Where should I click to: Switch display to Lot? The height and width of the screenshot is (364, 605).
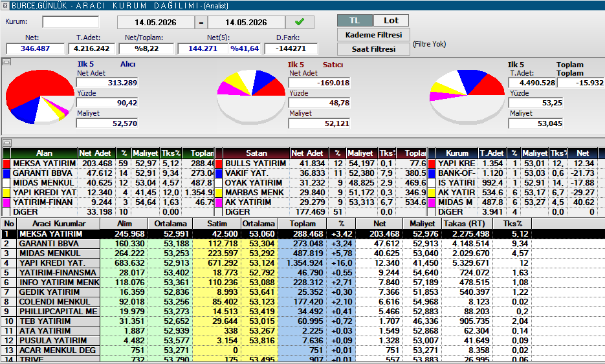(x=391, y=21)
